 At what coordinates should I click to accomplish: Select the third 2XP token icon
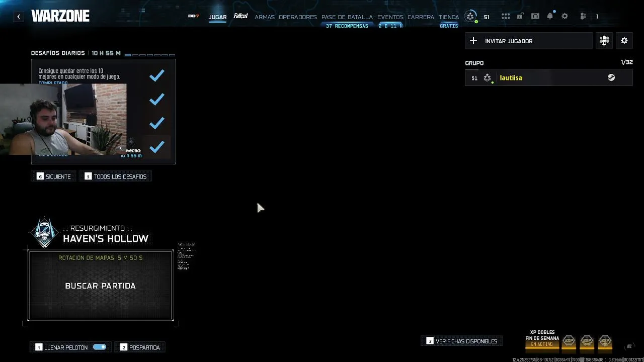(605, 341)
